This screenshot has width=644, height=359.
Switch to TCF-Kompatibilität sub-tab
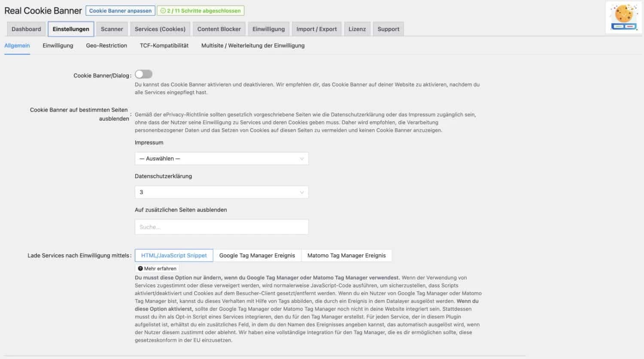(164, 45)
